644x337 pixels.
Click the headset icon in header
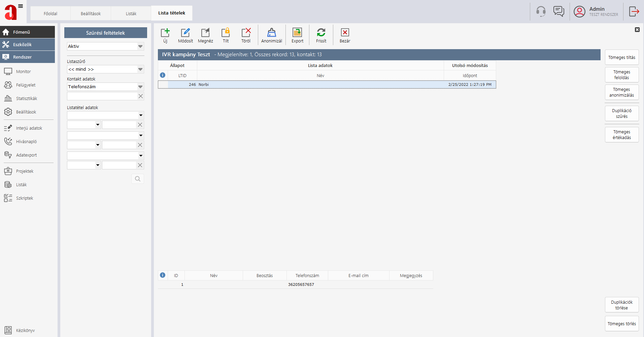pos(541,11)
